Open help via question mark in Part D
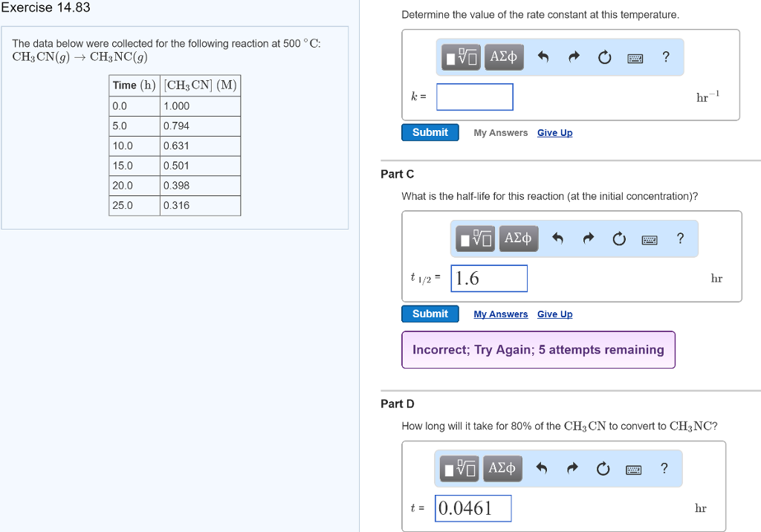Image resolution: width=761 pixels, height=532 pixels. [664, 468]
